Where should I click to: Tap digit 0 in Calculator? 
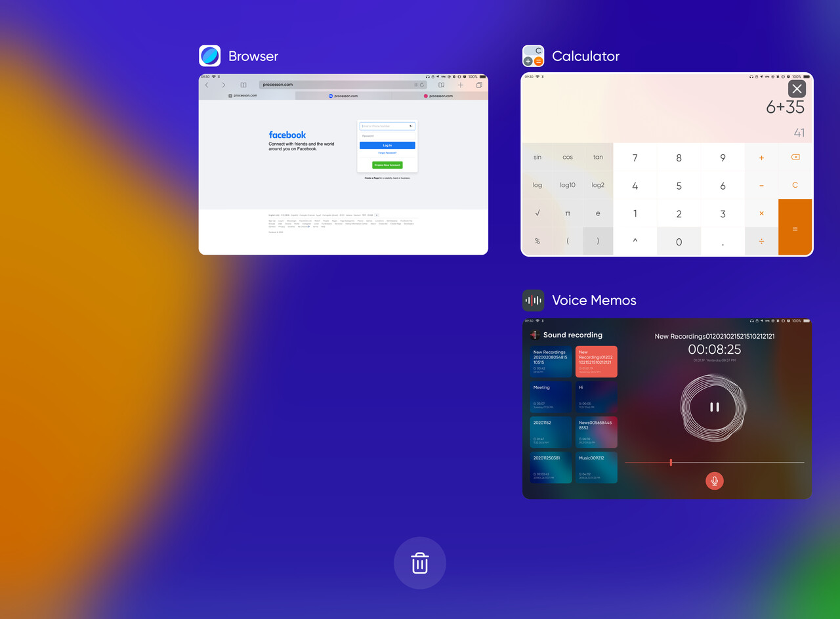coord(679,242)
